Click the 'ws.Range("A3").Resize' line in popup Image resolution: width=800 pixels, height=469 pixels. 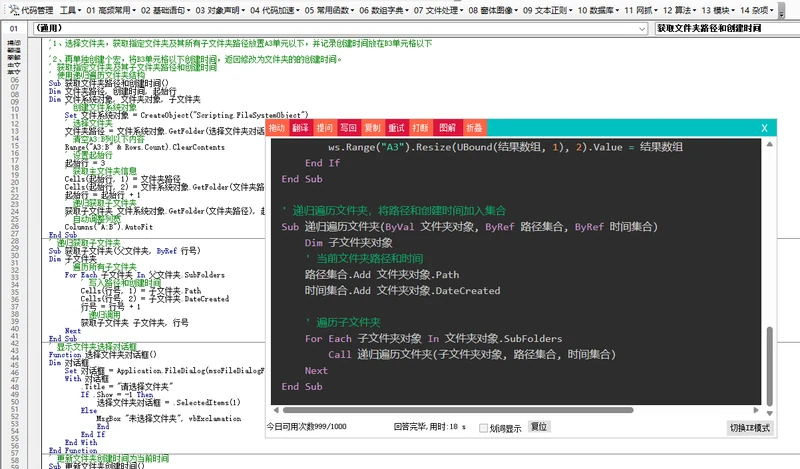[x=505, y=147]
